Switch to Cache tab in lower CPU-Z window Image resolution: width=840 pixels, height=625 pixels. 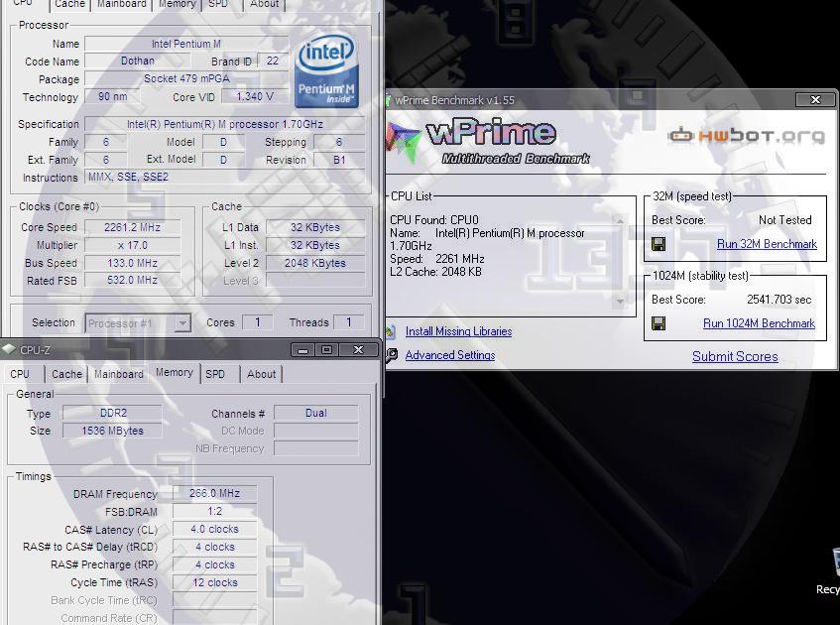[x=67, y=374]
